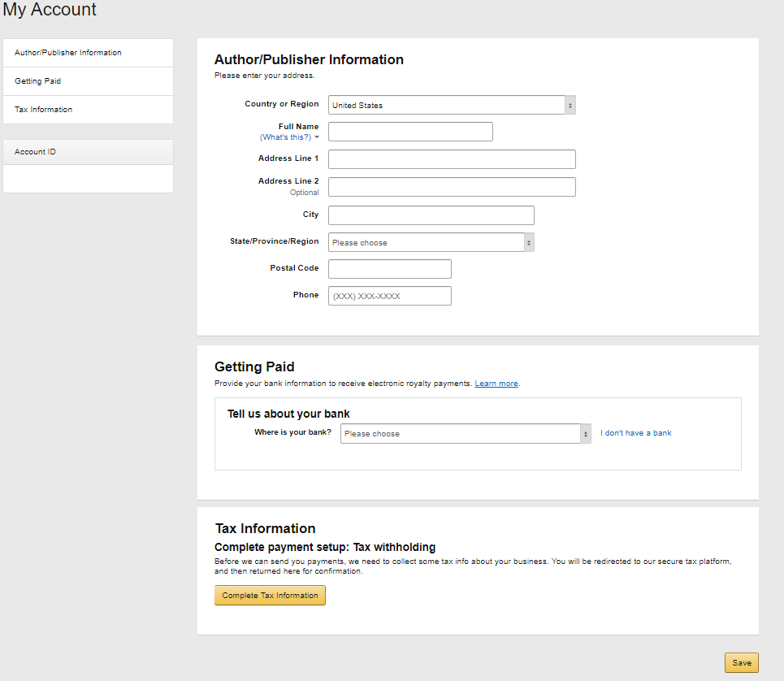This screenshot has height=681, width=784.
Task: Open the Country or Region dropdown
Action: click(452, 105)
